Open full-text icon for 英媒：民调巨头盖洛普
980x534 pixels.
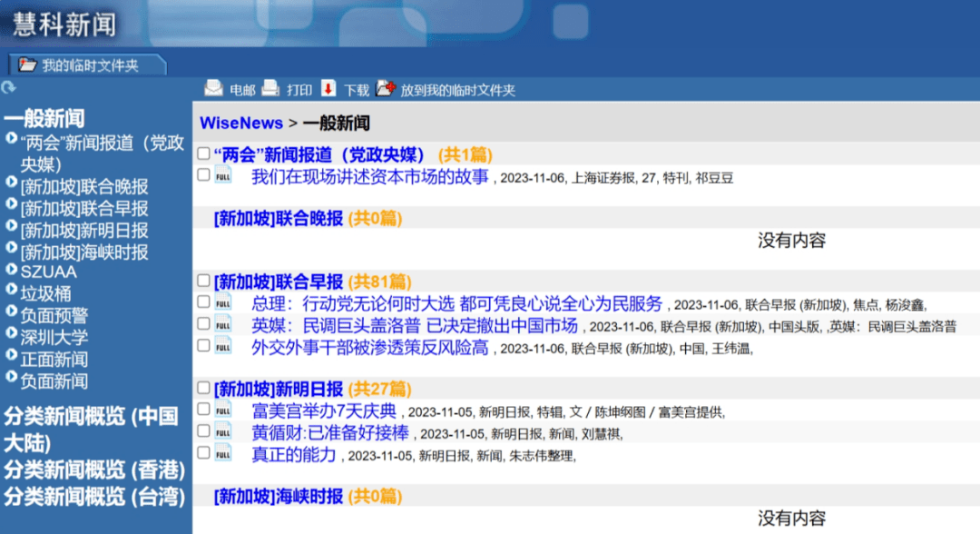point(223,324)
